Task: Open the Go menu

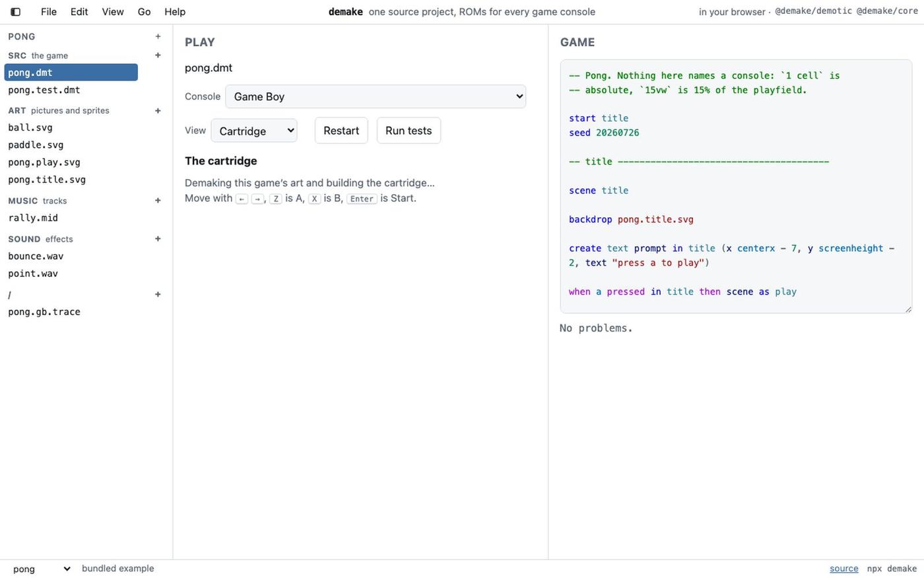Action: coord(144,12)
